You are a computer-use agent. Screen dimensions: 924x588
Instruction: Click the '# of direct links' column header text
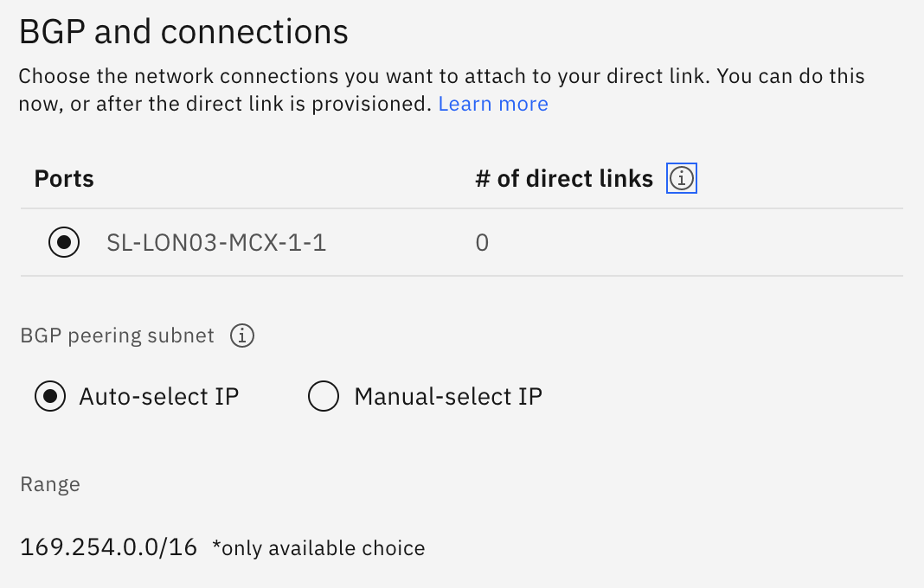pyautogui.click(x=564, y=178)
